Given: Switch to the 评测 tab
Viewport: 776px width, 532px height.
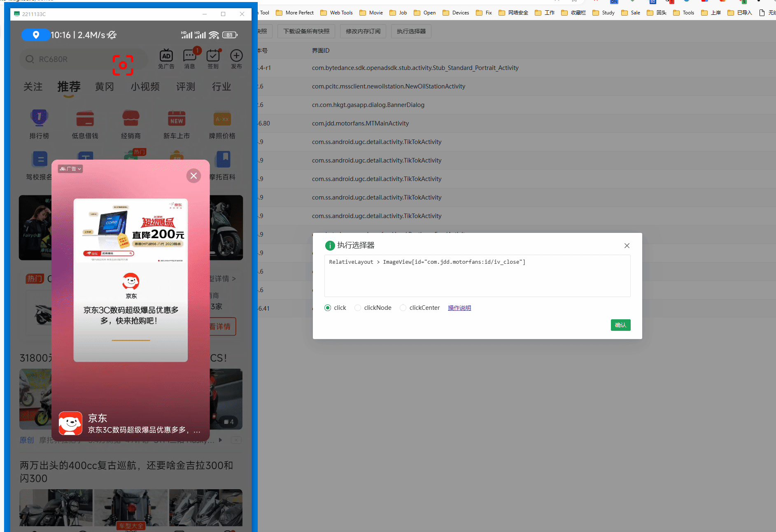Looking at the screenshot, I should point(186,86).
